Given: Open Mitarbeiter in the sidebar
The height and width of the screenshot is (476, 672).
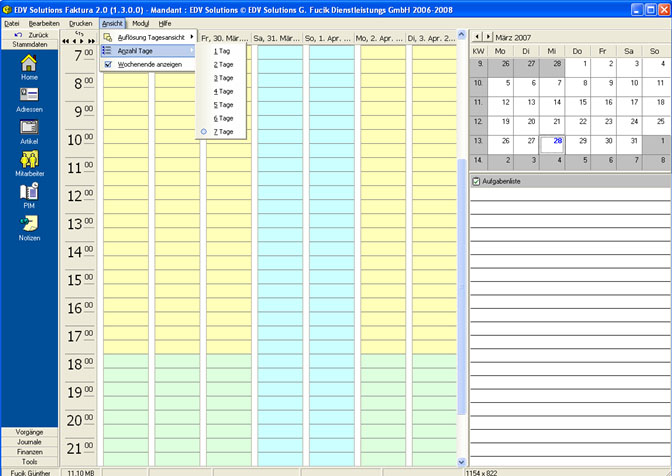Looking at the screenshot, I should pyautogui.click(x=29, y=163).
